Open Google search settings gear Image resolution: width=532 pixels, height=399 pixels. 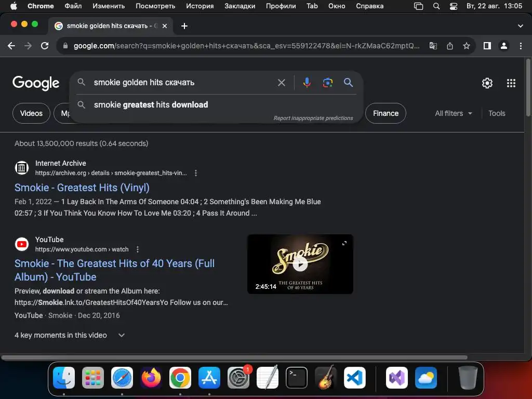(487, 83)
